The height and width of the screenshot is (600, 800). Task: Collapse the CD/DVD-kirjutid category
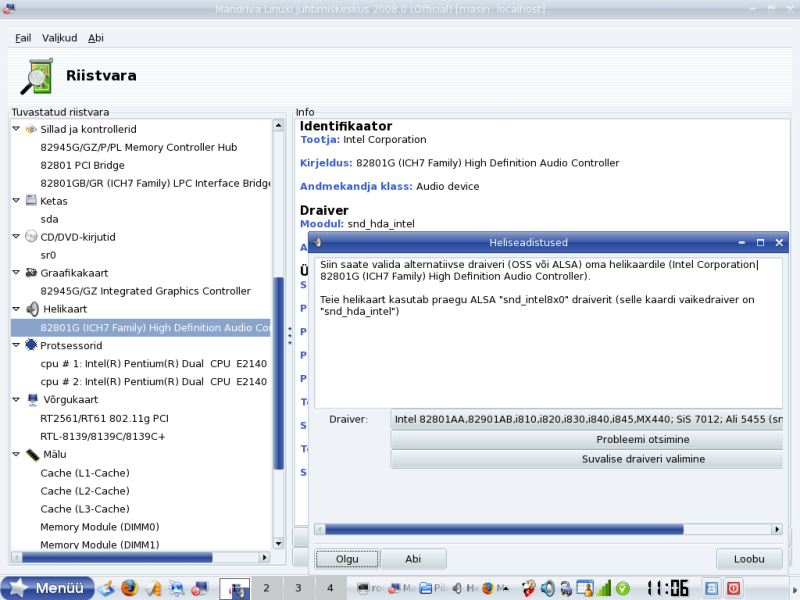(16, 236)
